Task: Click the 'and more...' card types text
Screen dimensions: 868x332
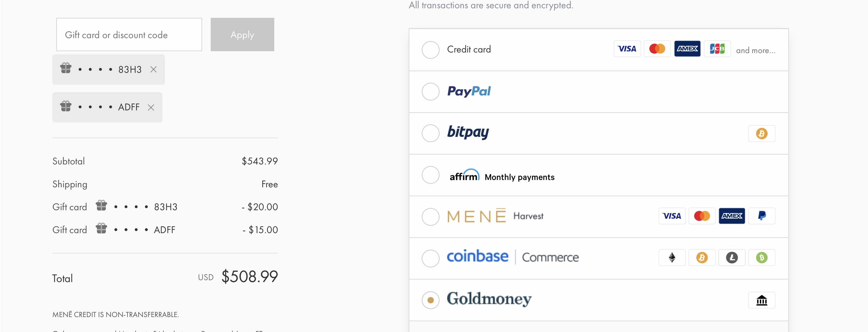Action: pyautogui.click(x=755, y=51)
